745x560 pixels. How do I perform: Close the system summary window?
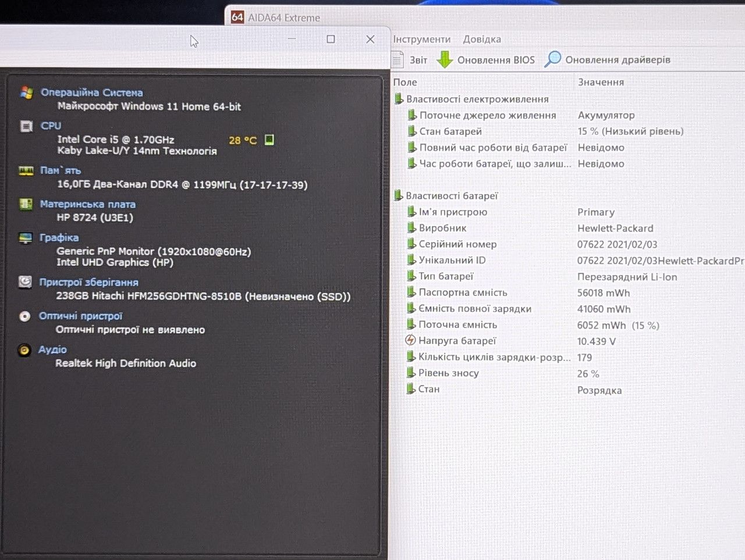(x=370, y=39)
